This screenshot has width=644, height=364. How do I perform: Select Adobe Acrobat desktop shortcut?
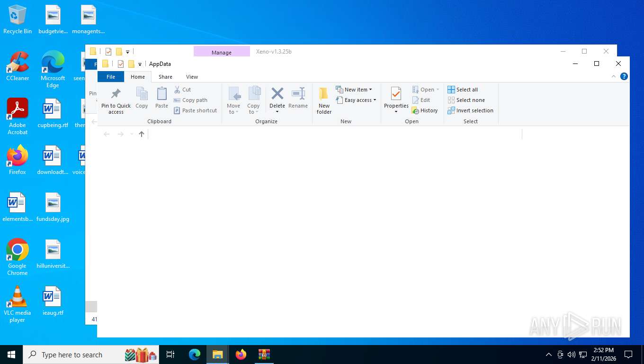click(x=18, y=117)
